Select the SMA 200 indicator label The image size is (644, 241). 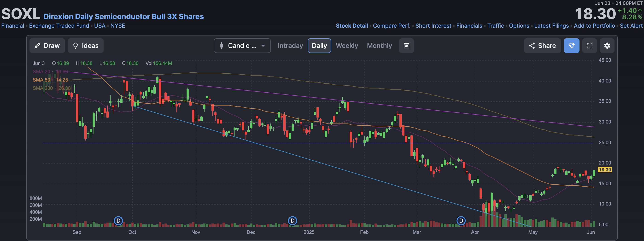pos(52,88)
